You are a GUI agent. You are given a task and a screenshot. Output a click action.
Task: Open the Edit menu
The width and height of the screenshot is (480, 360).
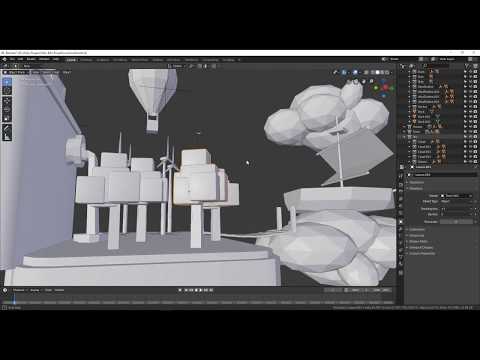click(20, 59)
